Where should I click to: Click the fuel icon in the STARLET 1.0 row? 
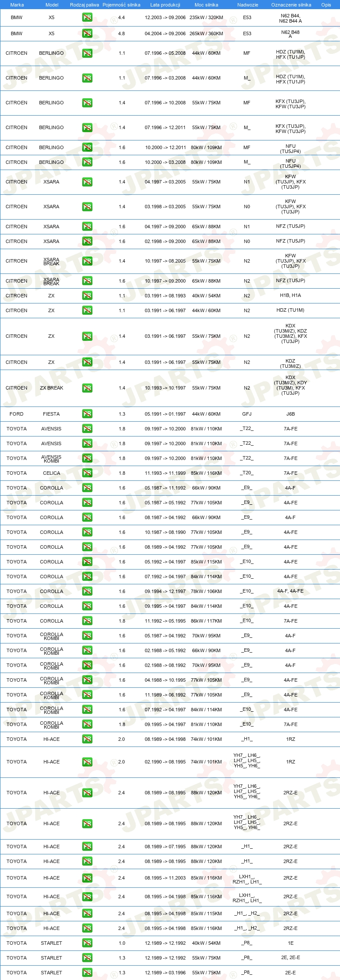pos(87,943)
